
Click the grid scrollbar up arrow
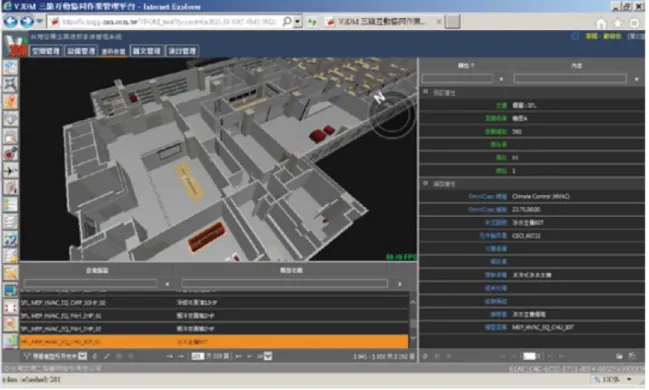[x=413, y=302]
